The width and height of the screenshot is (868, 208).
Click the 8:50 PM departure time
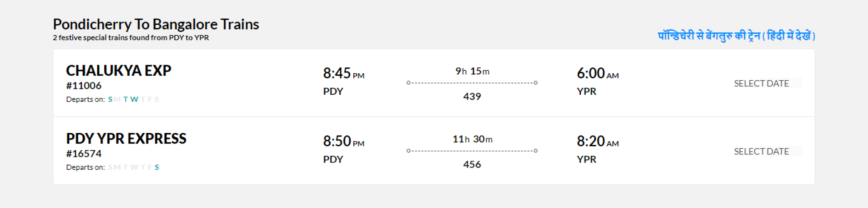click(343, 141)
